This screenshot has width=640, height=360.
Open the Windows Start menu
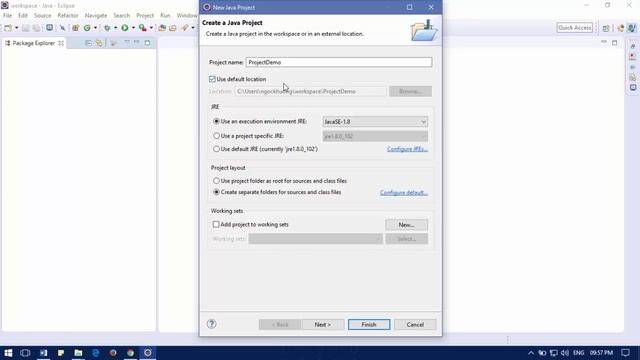(8, 353)
